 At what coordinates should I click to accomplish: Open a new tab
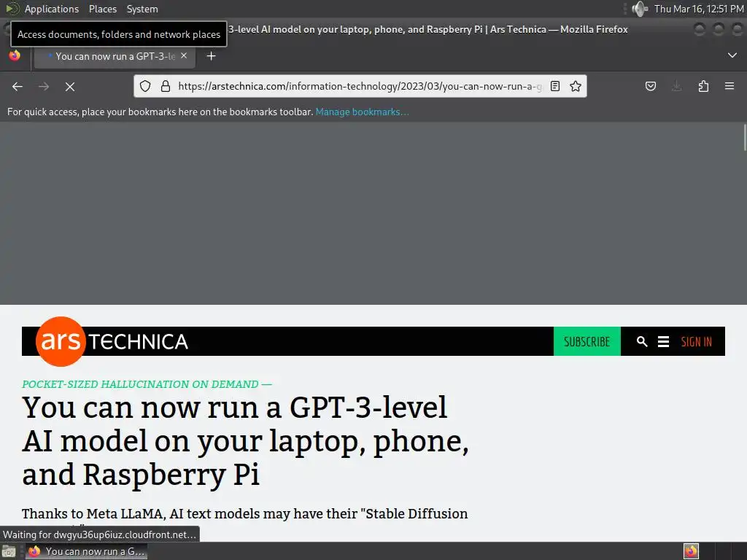tap(211, 56)
